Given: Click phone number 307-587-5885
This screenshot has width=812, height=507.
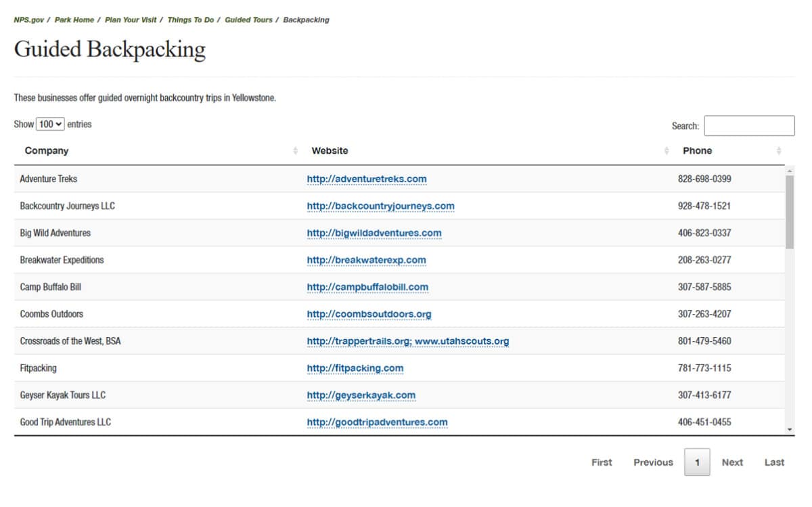Looking at the screenshot, I should point(704,288).
